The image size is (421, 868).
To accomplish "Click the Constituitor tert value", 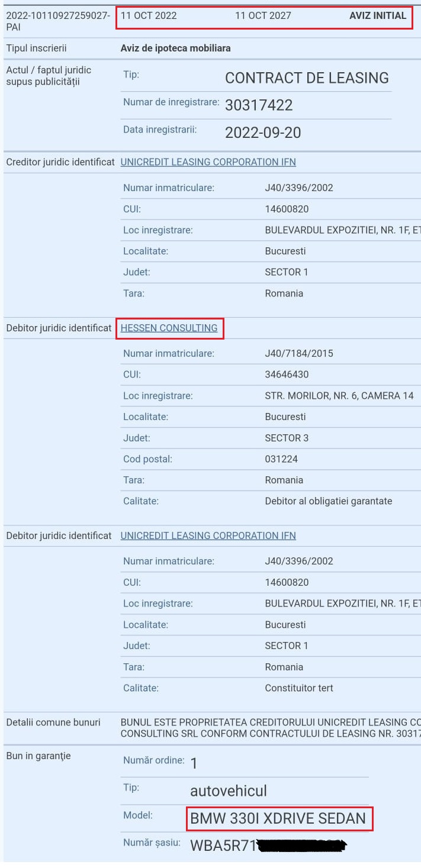I will (299, 688).
